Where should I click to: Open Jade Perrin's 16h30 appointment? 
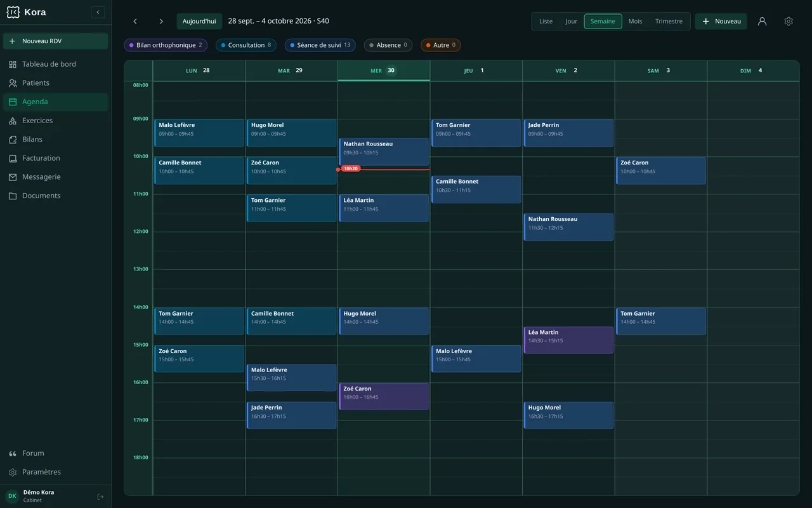pyautogui.click(x=291, y=415)
